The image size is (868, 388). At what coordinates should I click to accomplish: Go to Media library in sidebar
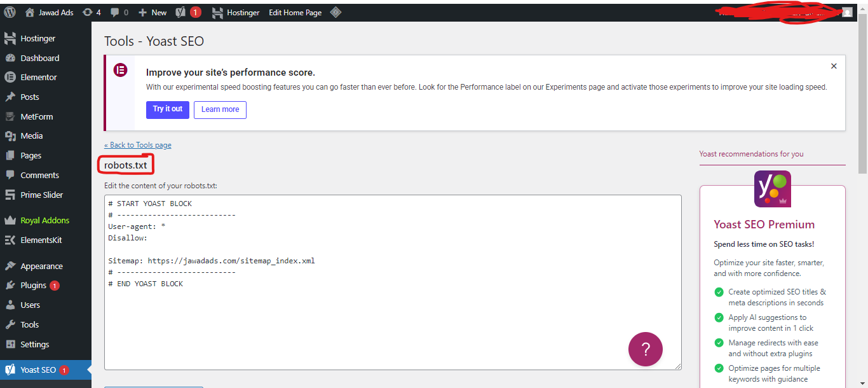31,135
